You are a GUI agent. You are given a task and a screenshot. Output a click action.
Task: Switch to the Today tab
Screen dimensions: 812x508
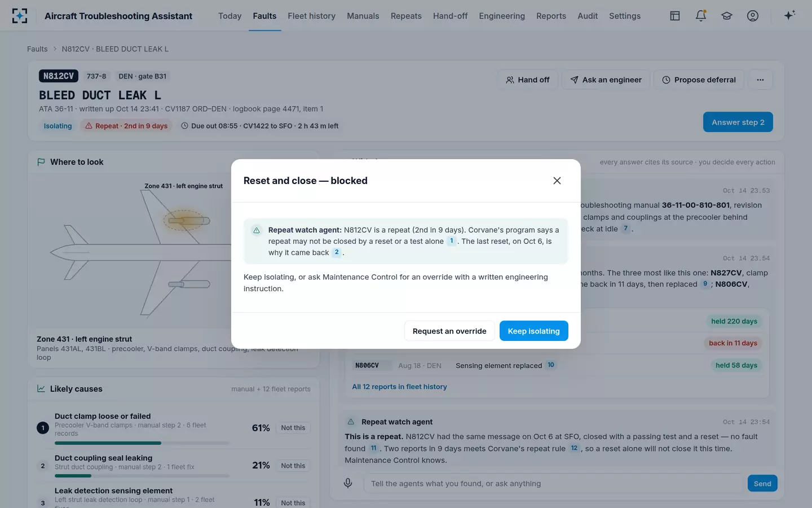[x=230, y=16]
